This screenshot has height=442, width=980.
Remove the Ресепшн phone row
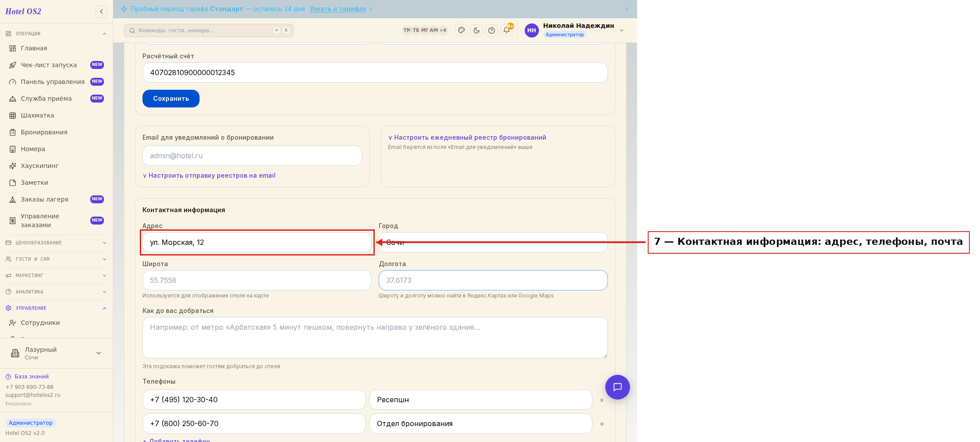coord(602,400)
